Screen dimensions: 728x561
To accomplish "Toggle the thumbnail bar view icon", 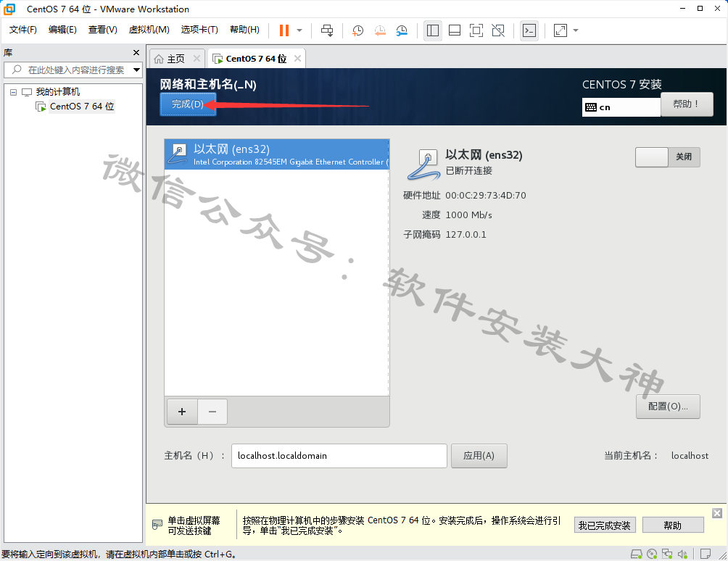I will pyautogui.click(x=455, y=30).
